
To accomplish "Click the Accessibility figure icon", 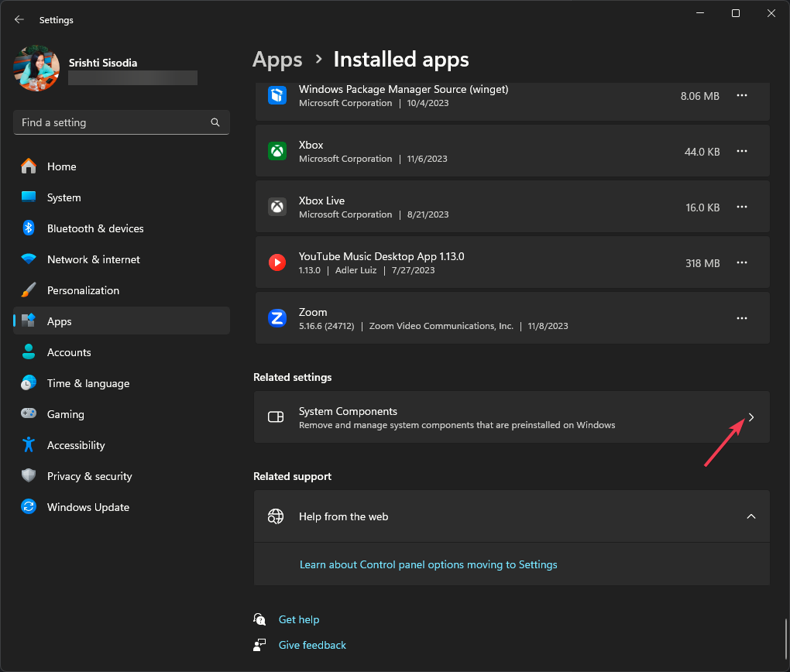I will 29,445.
